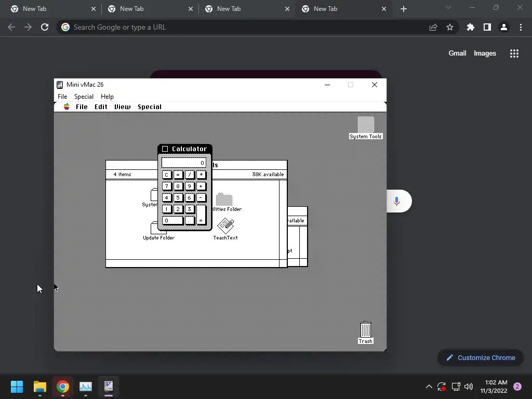This screenshot has width=532, height=399.
Task: Click the 9 key on Calculator
Action: (189, 187)
